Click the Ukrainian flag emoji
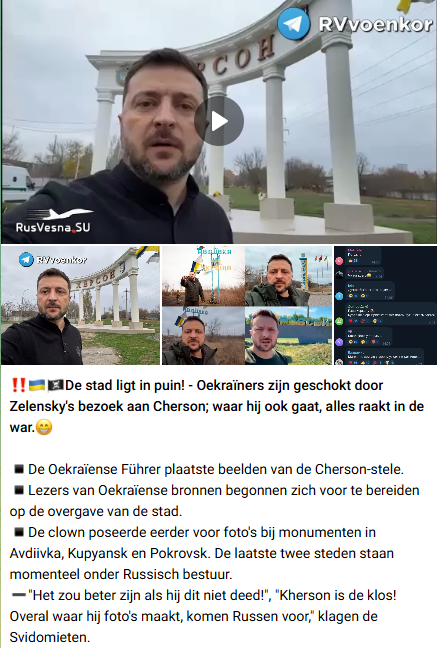The width and height of the screenshot is (437, 648). coord(37,386)
